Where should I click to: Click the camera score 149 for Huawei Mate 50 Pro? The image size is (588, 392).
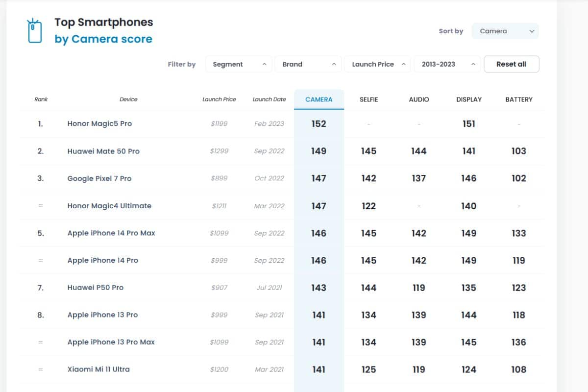(318, 151)
